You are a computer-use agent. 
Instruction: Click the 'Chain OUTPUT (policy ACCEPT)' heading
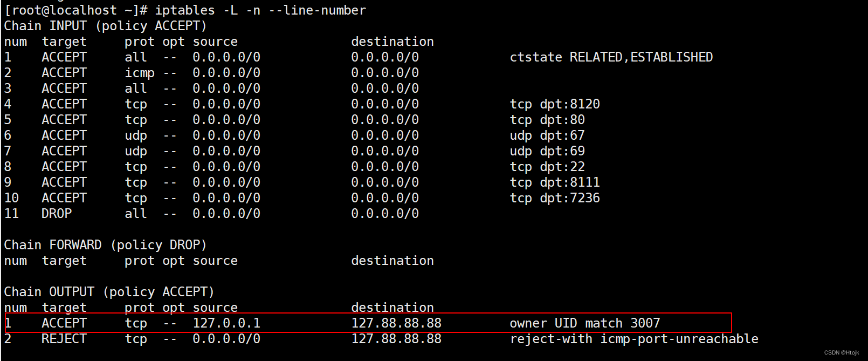pos(109,292)
